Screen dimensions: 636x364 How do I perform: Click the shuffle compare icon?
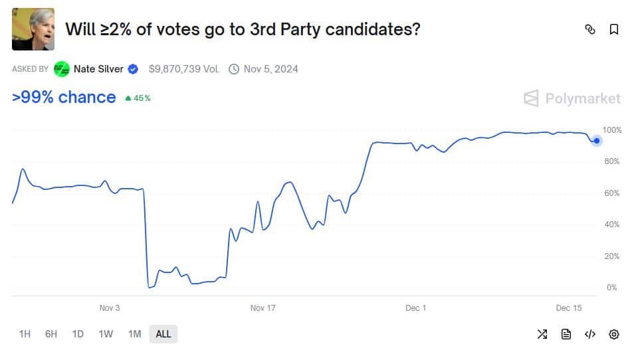(x=542, y=334)
